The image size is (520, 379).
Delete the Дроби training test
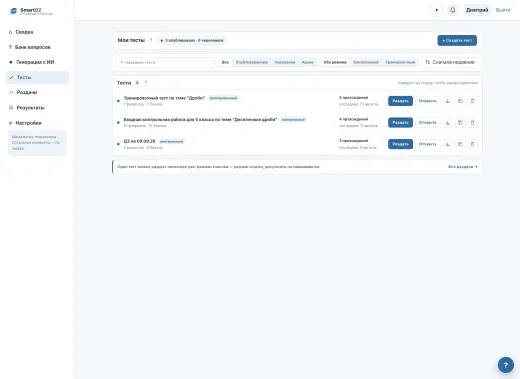(472, 101)
